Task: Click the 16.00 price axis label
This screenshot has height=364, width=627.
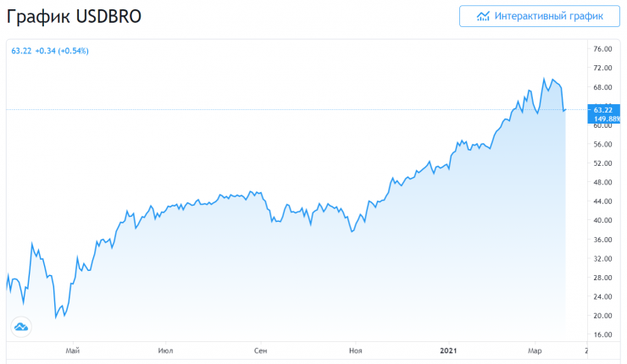Action: pos(603,334)
